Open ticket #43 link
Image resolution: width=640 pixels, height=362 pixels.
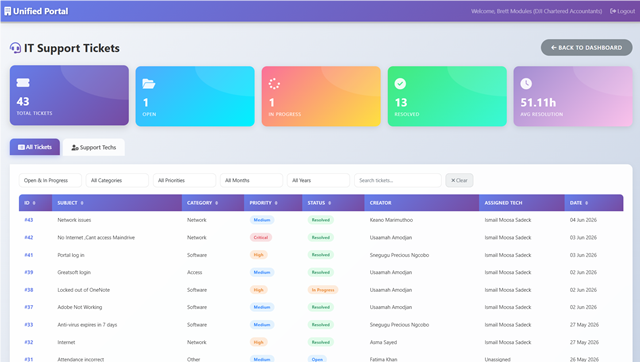click(x=29, y=220)
